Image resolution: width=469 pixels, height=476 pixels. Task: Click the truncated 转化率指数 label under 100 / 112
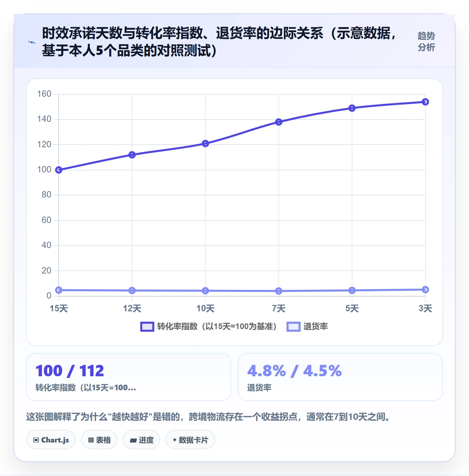pyautogui.click(x=86, y=388)
